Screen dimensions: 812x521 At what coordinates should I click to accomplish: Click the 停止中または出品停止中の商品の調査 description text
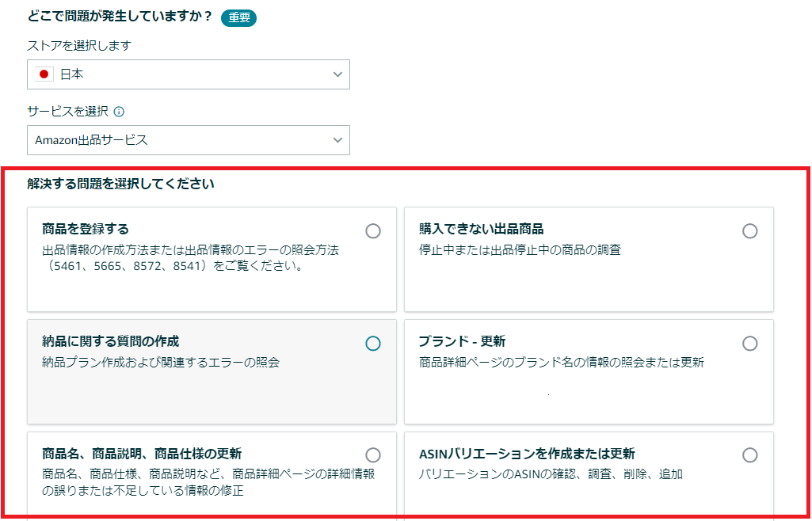point(520,250)
